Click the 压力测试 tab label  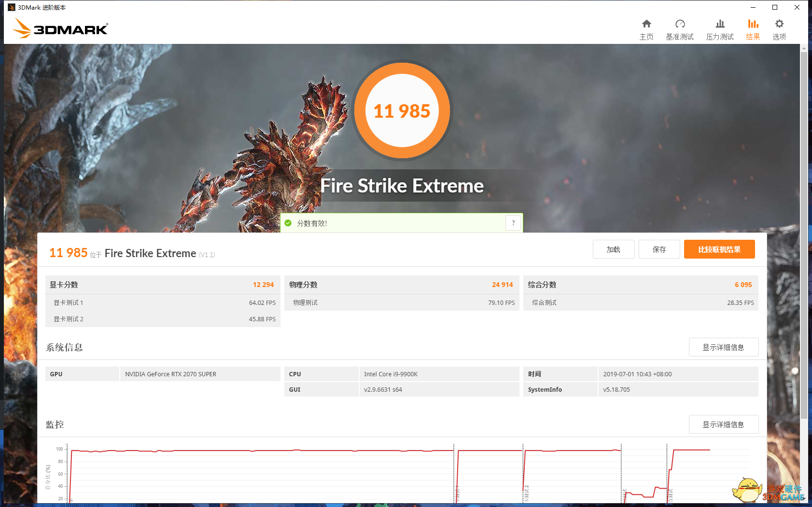[x=720, y=37]
